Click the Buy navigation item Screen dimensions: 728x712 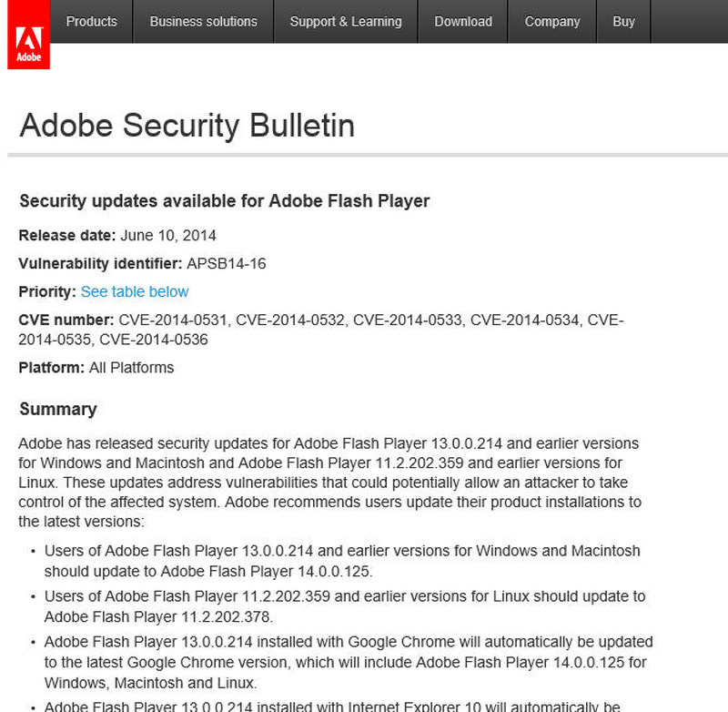[x=623, y=21]
